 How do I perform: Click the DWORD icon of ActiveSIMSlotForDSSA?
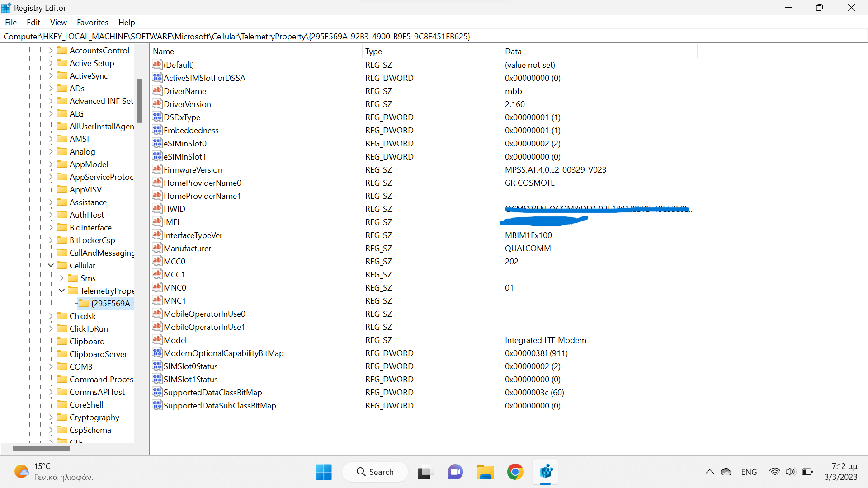click(157, 77)
